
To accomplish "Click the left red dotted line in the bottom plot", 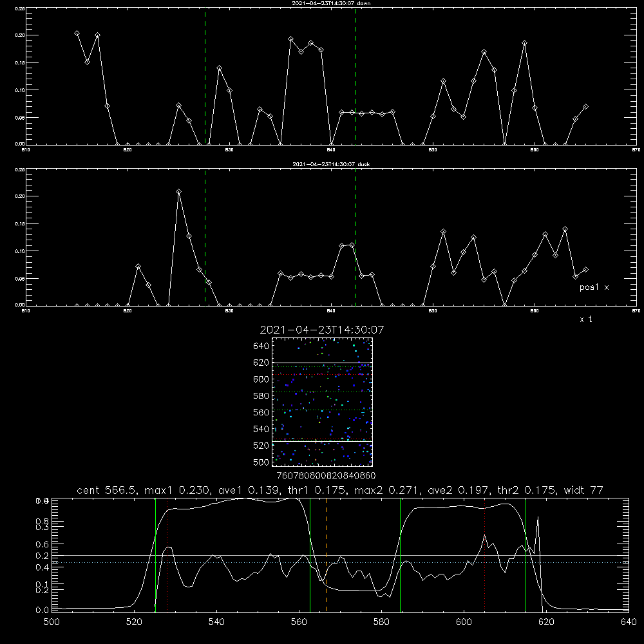I will pyautogui.click(x=167, y=554).
